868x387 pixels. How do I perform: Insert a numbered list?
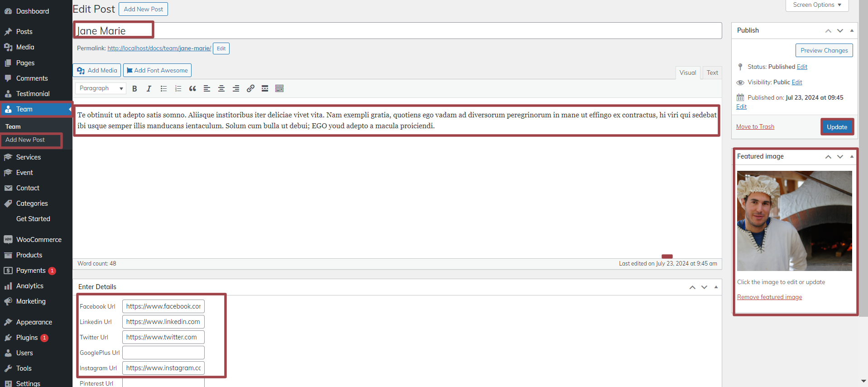tap(178, 88)
